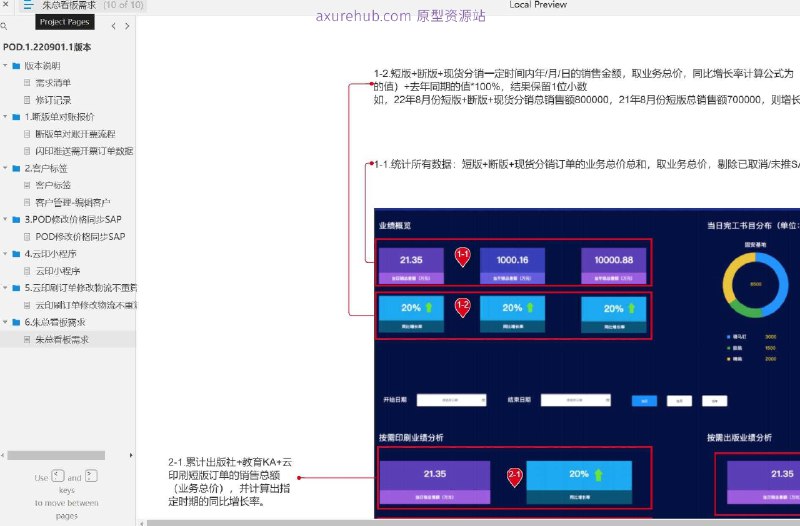Viewport: 800px width, 526px height.
Task: Click the main canvas bottom scrollbar
Action: 472,523
